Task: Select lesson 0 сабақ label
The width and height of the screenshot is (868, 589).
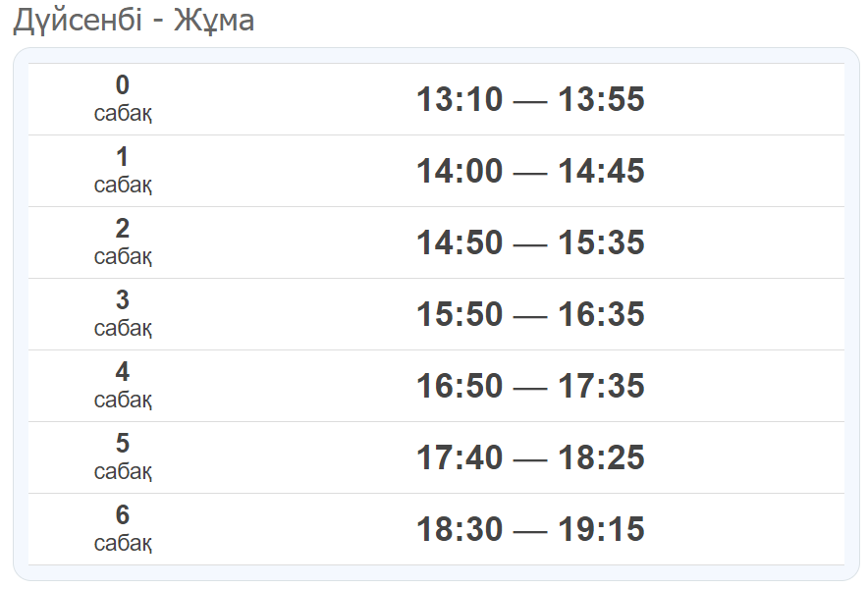Action: [123, 99]
